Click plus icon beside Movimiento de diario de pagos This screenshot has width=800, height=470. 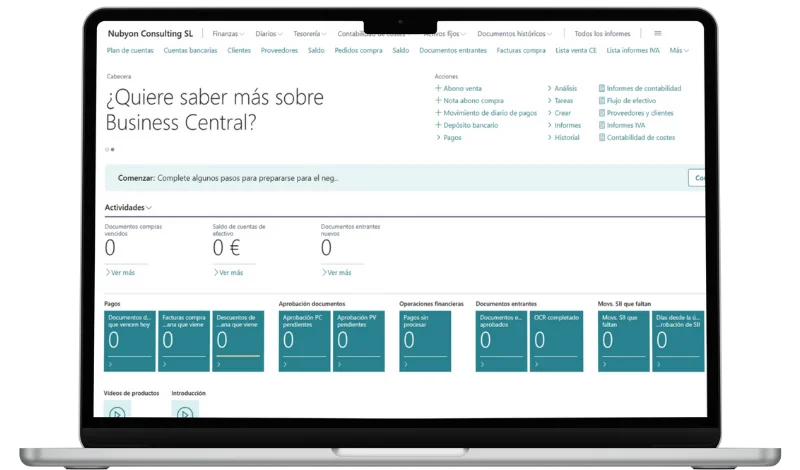438,112
